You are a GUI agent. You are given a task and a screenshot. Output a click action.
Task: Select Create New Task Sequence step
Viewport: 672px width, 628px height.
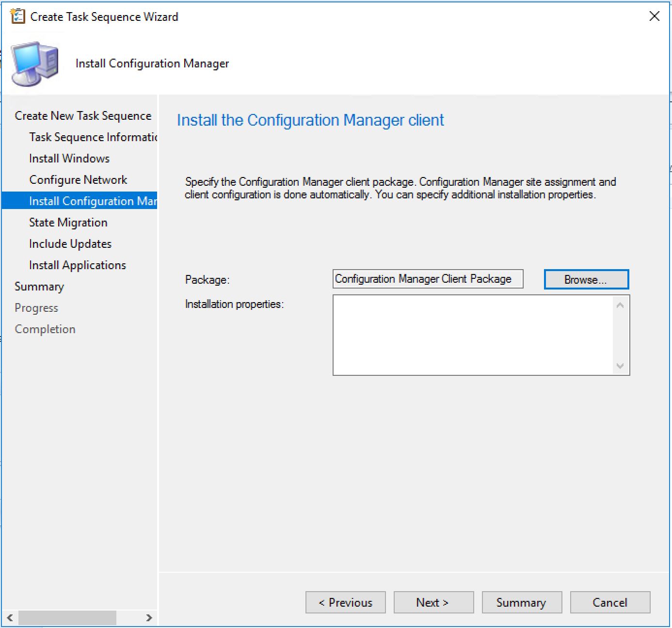point(83,116)
